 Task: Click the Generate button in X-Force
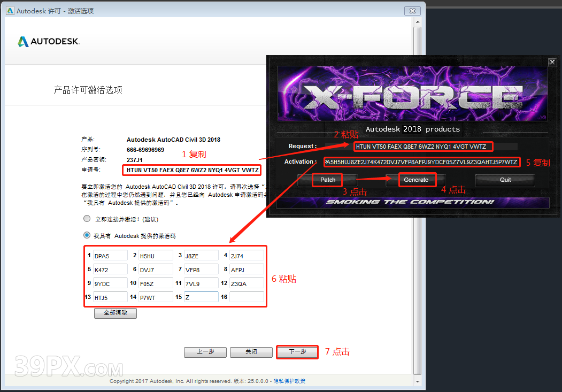pos(417,180)
